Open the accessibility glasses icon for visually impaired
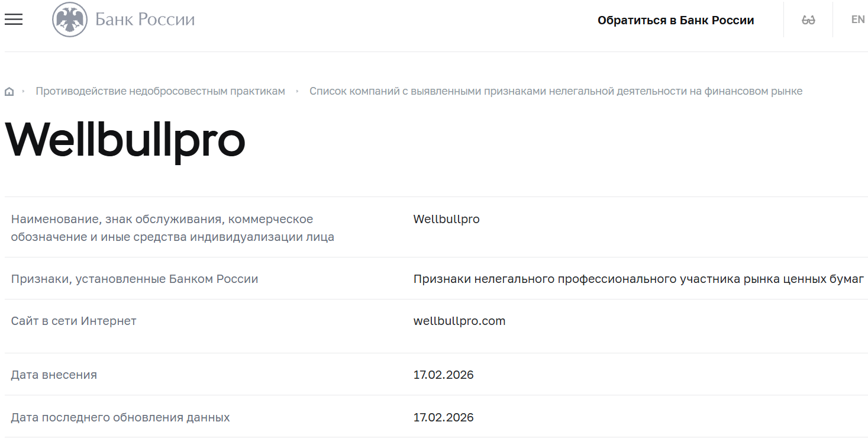This screenshot has width=868, height=438. (x=807, y=19)
